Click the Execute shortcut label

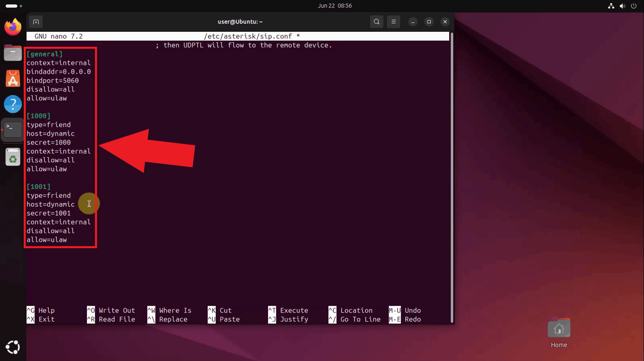coord(294,310)
